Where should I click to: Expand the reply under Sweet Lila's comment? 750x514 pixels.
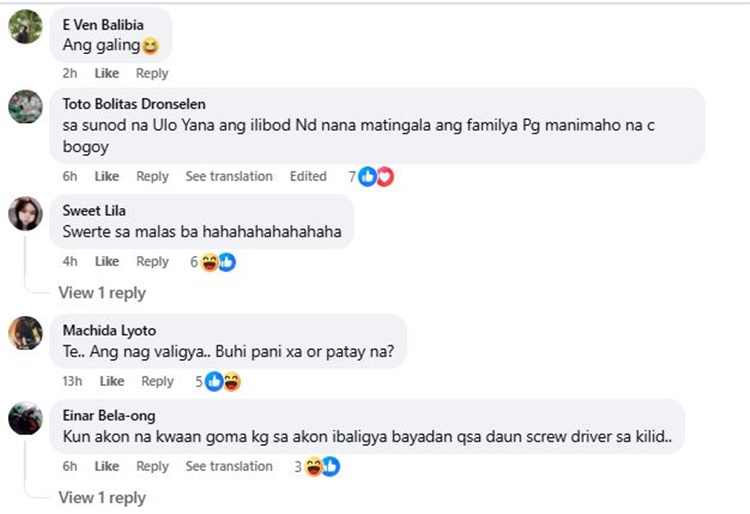click(x=102, y=293)
